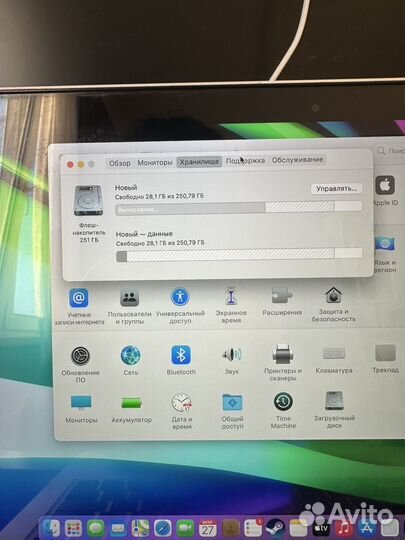
Task: Open Safari from the Dock
Action: (163, 528)
